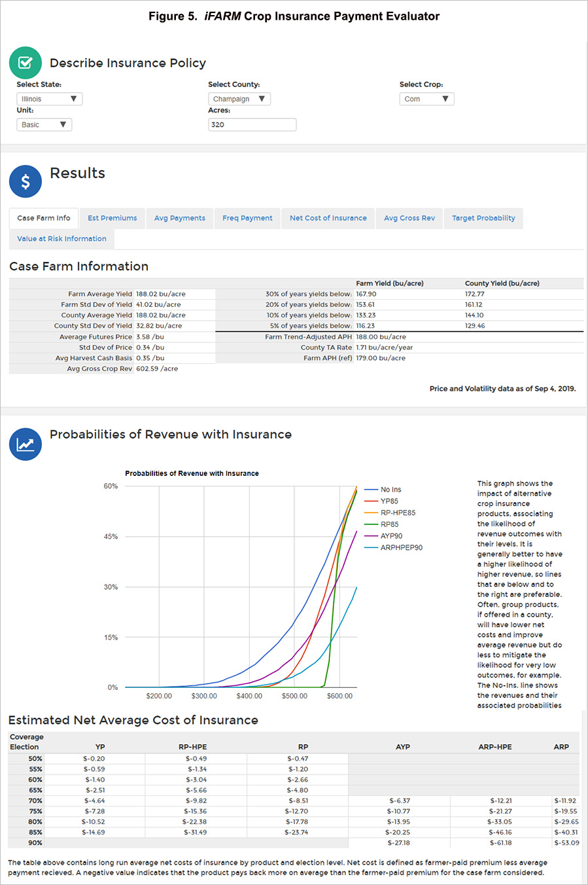Click the Farm APH (ref) value 179.00 bu/acre

coord(381,358)
